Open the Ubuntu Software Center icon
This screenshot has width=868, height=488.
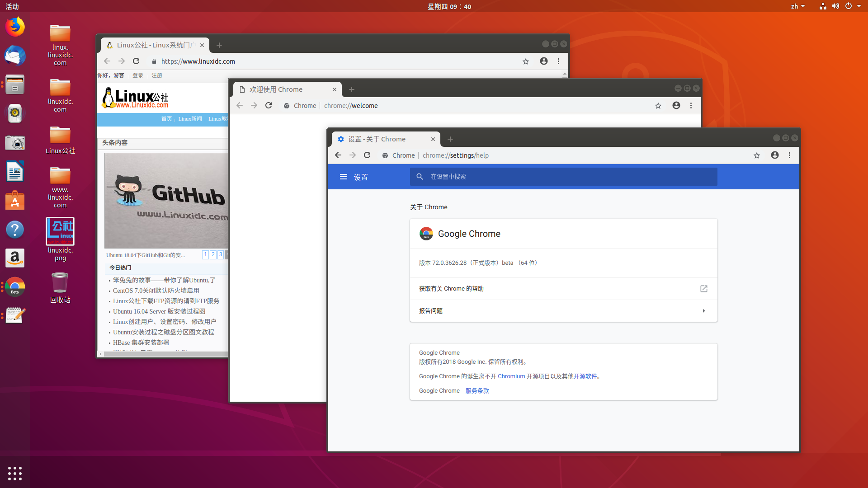(x=15, y=201)
